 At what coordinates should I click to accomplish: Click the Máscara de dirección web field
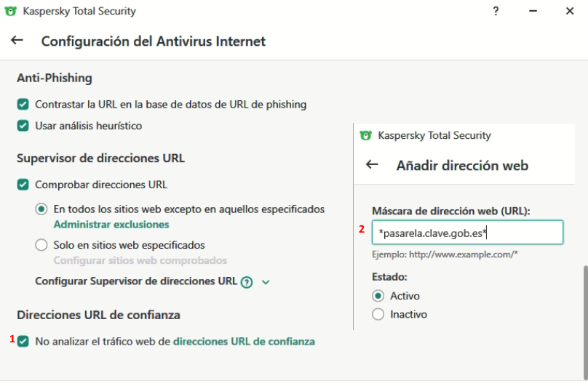coord(467,233)
